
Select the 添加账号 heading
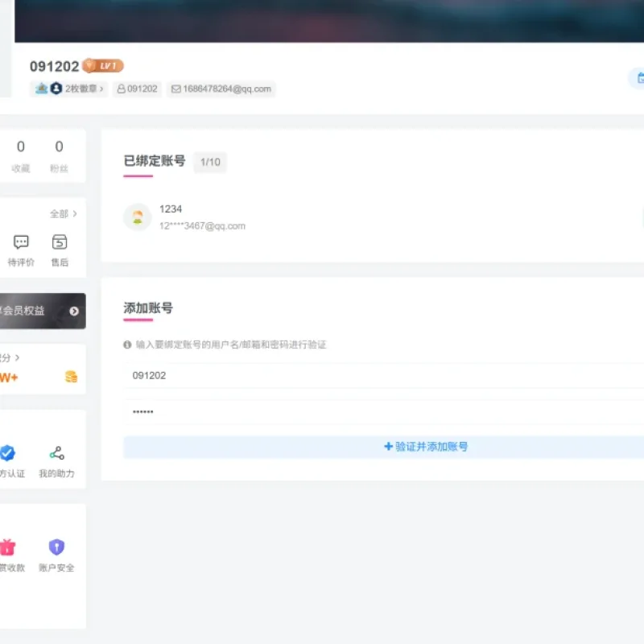coord(148,308)
